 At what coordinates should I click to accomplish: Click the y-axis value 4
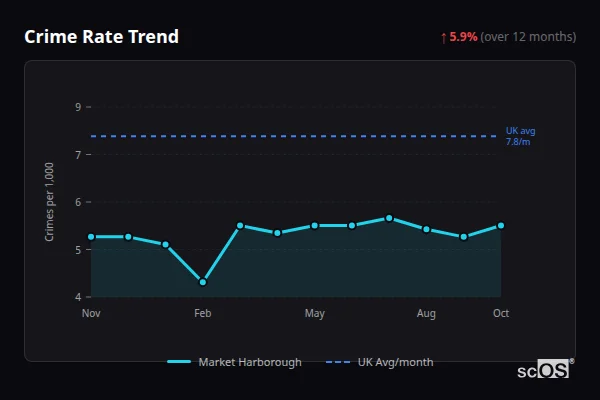coord(78,297)
